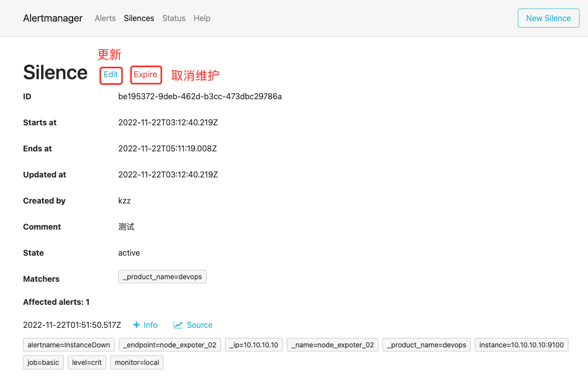Select the _name=node_expoter_02 label
The image size is (588, 385).
[x=333, y=345]
